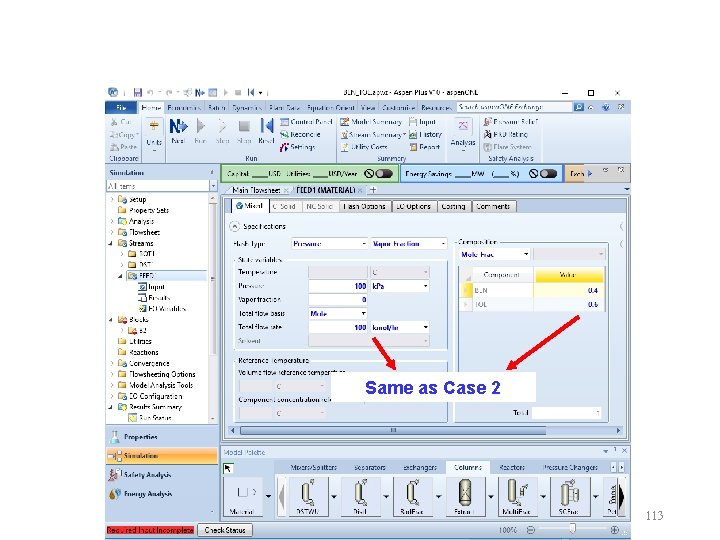This screenshot has height=540, width=720.
Task: Switch to the Flash Options tab
Action: coord(365,207)
